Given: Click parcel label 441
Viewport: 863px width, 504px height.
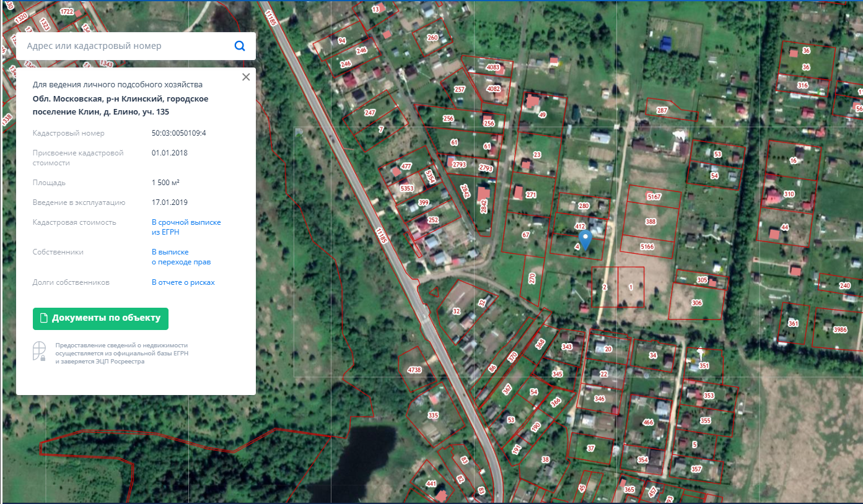Looking at the screenshot, I should point(432,484).
